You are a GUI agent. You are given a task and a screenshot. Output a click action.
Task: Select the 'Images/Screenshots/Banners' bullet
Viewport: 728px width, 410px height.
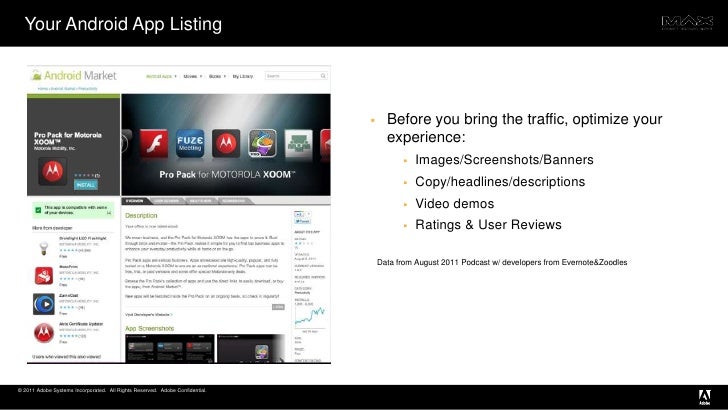tap(504, 160)
